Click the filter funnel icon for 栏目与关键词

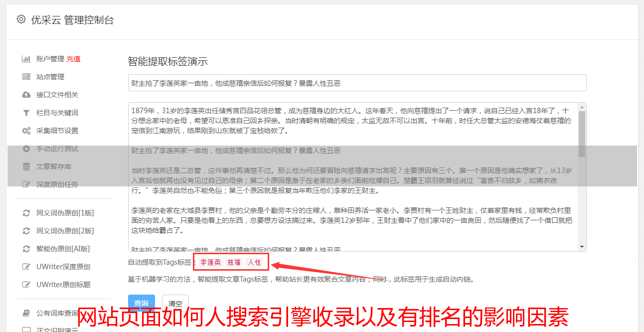[26, 113]
